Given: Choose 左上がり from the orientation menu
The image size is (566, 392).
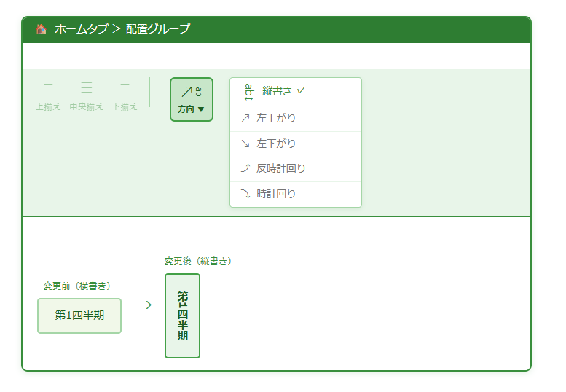Looking at the screenshot, I should pyautogui.click(x=276, y=118).
